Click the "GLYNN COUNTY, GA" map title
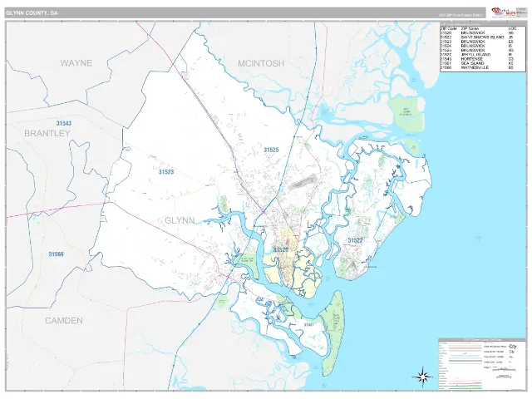532x399 pixels. (32, 13)
